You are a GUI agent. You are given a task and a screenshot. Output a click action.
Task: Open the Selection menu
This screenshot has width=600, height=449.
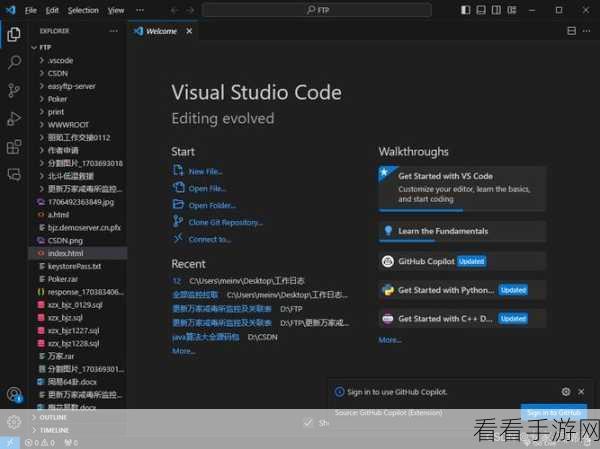[83, 10]
